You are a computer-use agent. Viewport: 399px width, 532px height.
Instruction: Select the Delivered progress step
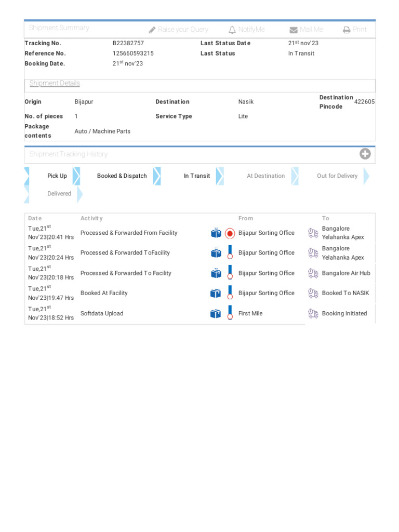click(x=59, y=194)
